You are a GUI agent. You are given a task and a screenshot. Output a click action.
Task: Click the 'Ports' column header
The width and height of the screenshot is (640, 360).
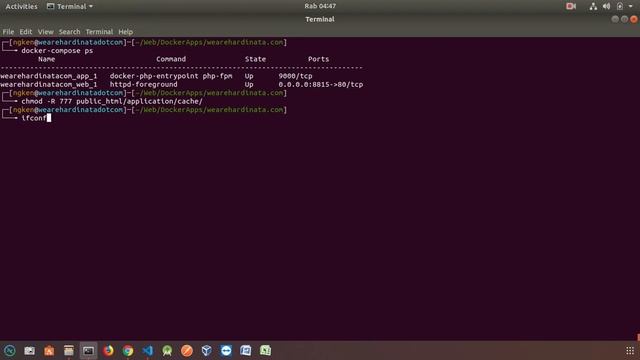coord(318,59)
